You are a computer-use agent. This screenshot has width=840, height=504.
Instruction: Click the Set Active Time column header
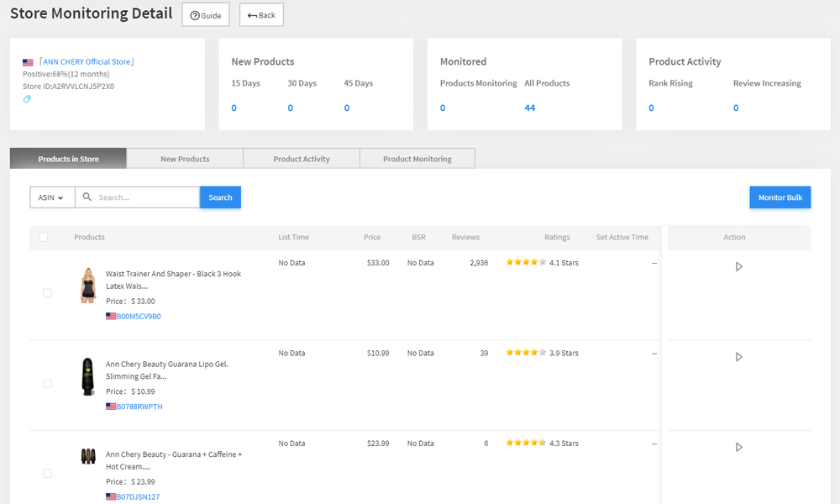[x=622, y=237]
